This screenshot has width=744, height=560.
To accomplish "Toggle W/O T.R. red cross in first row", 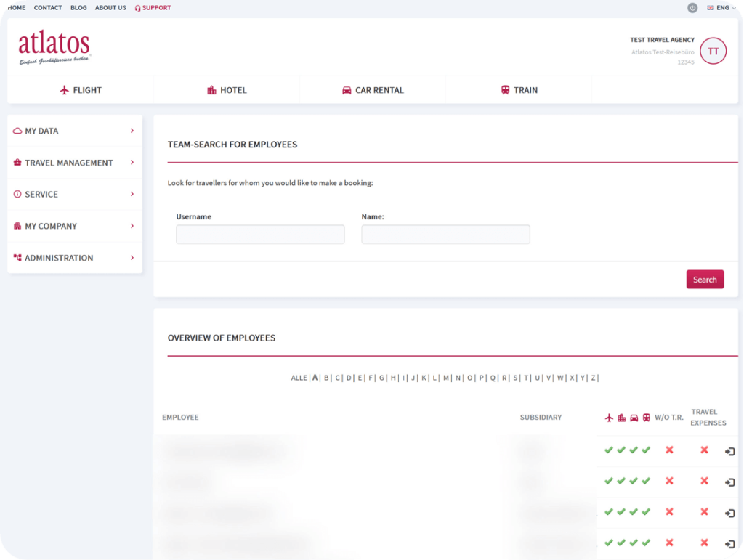I will [x=669, y=450].
